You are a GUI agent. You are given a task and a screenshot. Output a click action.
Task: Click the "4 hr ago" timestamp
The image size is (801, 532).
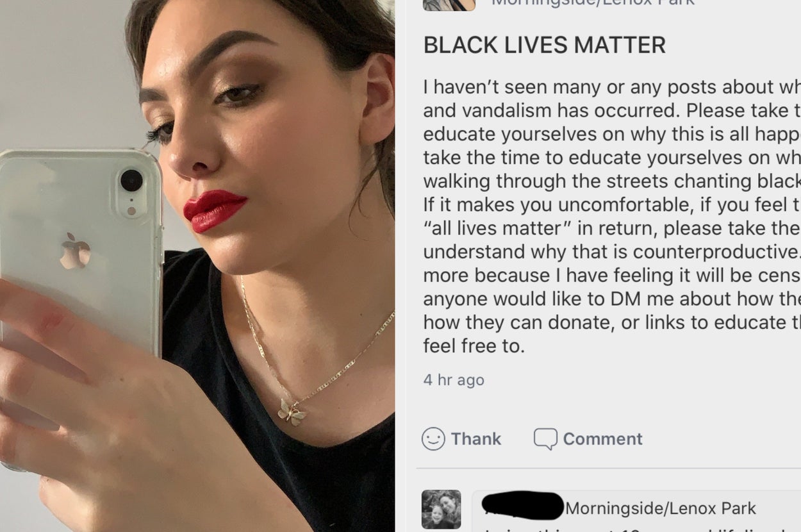point(454,380)
